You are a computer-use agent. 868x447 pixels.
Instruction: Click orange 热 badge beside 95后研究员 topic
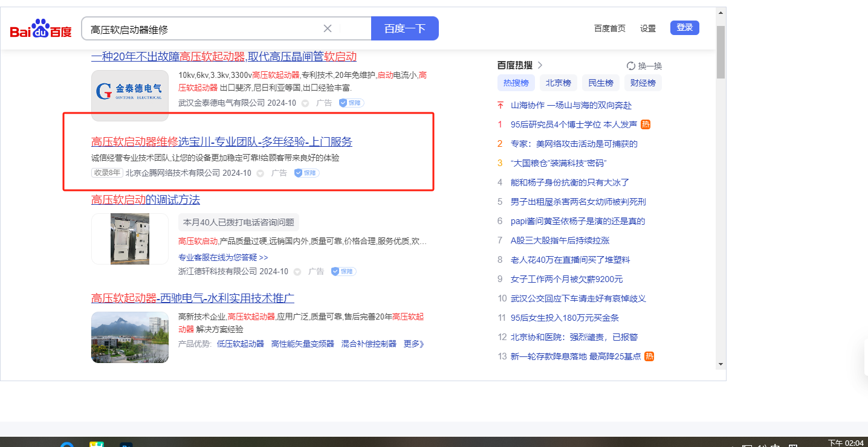click(x=646, y=124)
